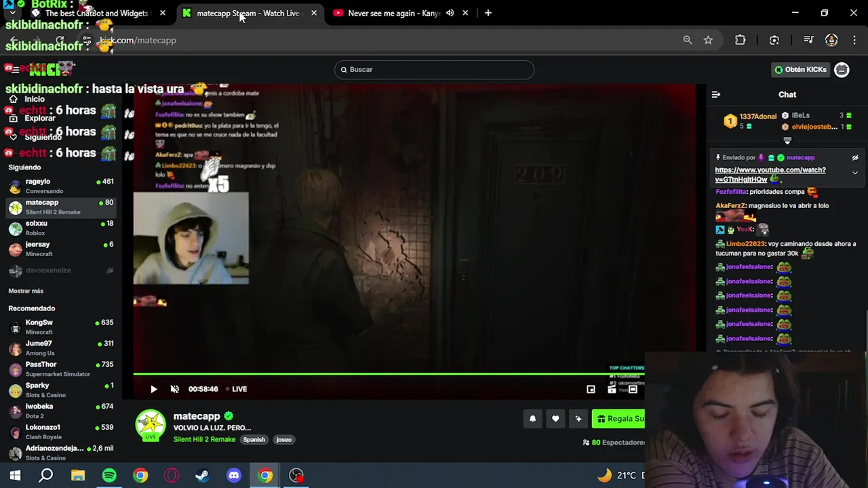Click the Obtén KICKs button

click(x=801, y=70)
